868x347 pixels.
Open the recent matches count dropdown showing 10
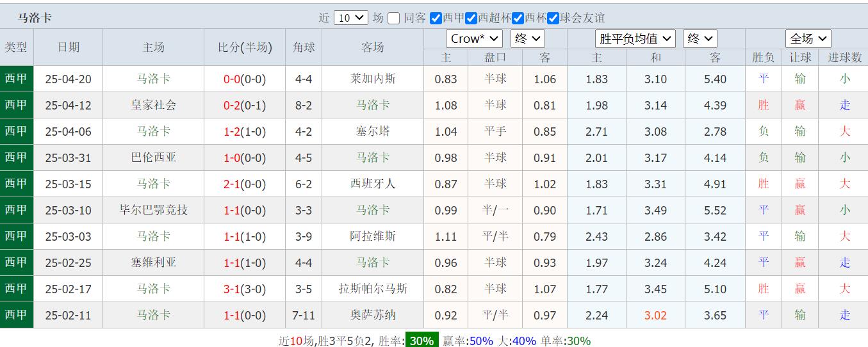350,18
